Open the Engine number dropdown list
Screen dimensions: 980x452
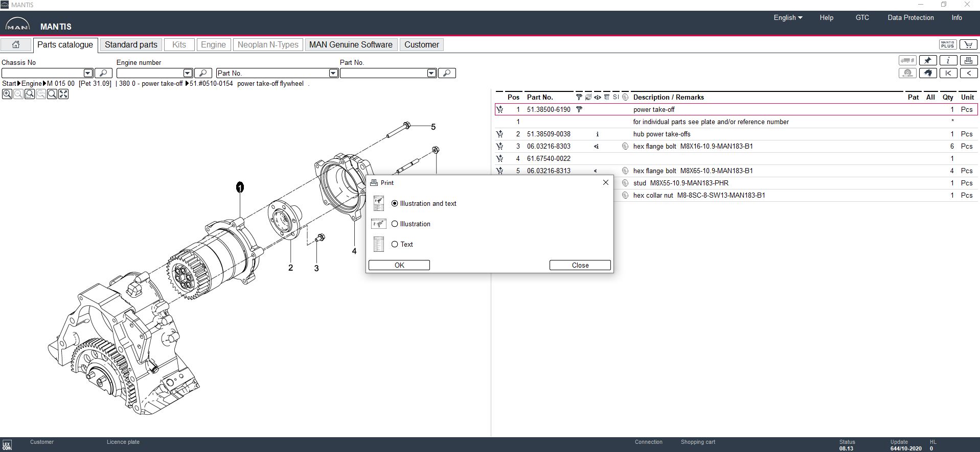[188, 73]
